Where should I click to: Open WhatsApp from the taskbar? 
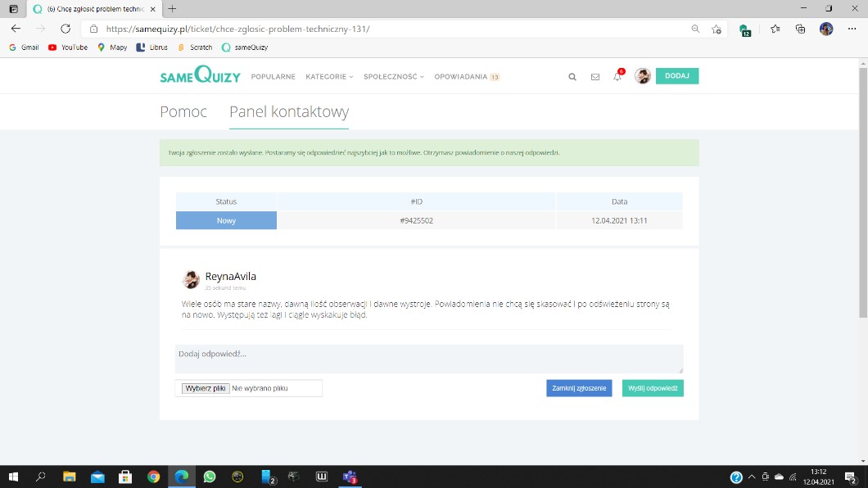pos(210,477)
